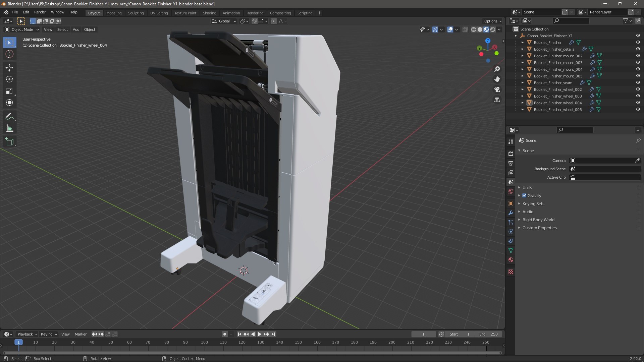Open the Physics properties tab
This screenshot has width=644, height=362.
pyautogui.click(x=511, y=232)
